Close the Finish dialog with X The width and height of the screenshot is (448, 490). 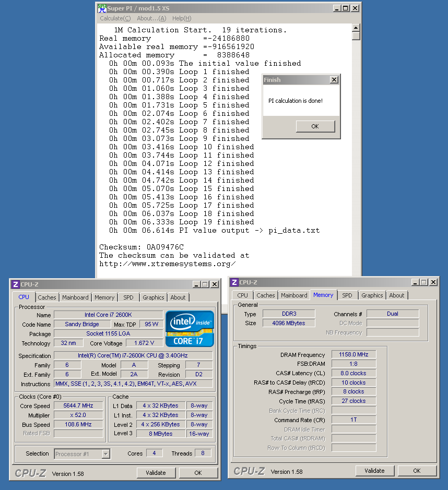334,80
